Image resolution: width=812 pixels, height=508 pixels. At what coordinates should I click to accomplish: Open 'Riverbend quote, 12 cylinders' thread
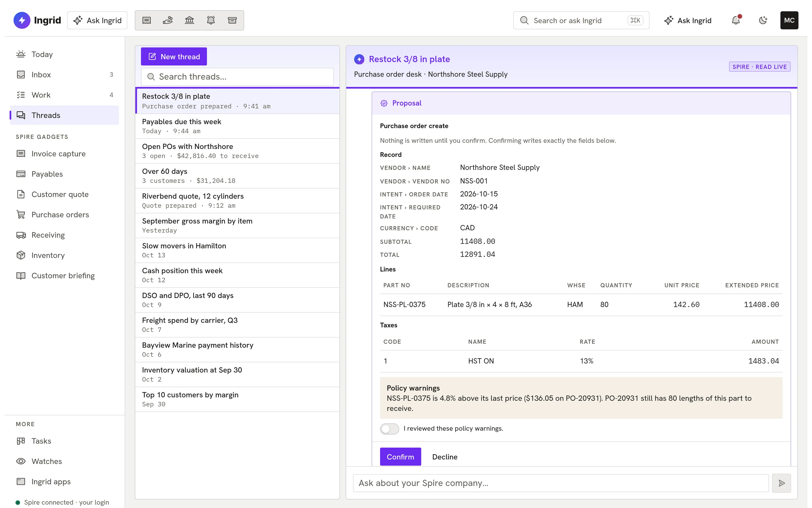(x=237, y=201)
